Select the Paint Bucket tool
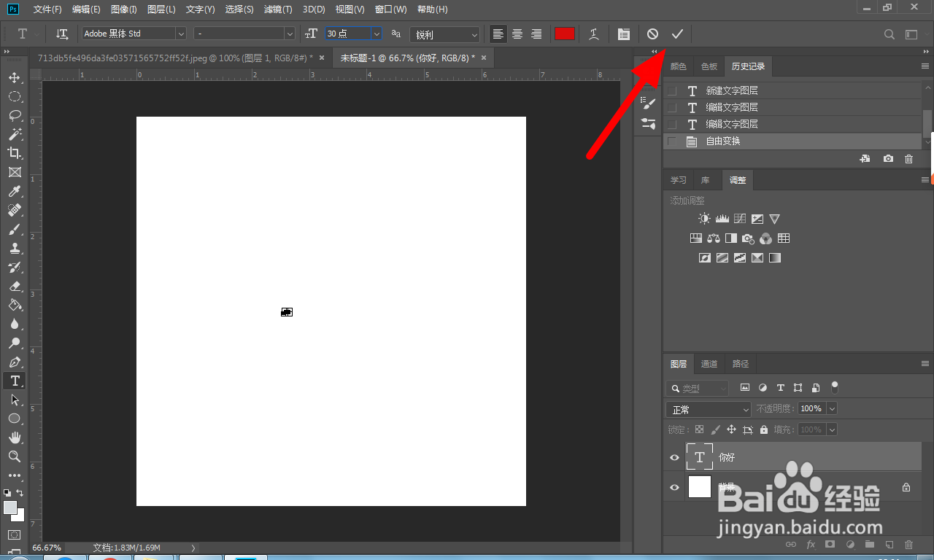Screen dimensions: 934x560 pyautogui.click(x=14, y=305)
